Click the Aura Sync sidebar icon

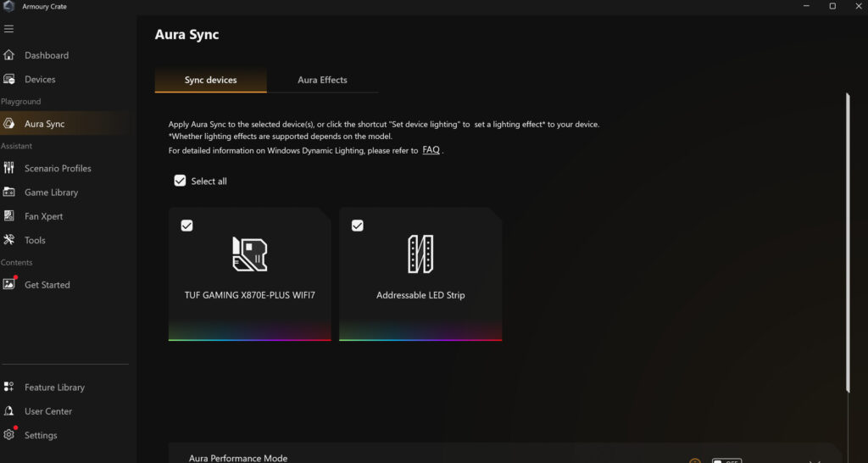coord(8,124)
